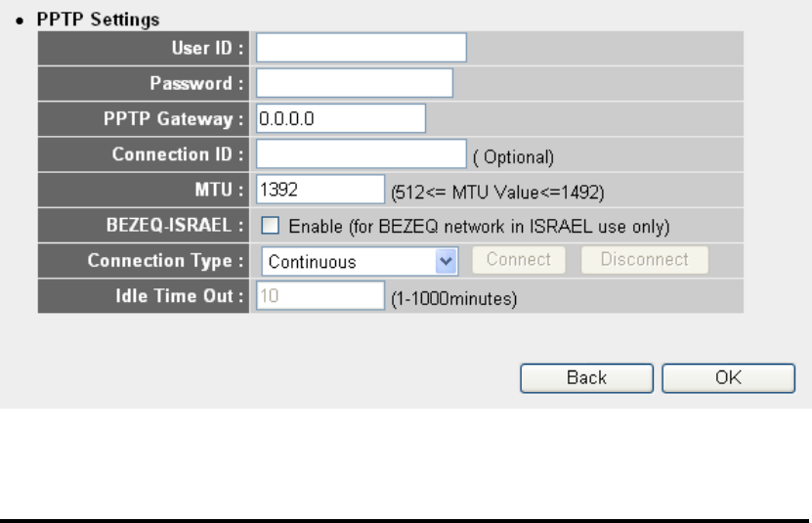Click the 'BEZEQ-ISRAEL :' row label
The width and height of the screenshot is (812, 523).
(175, 225)
